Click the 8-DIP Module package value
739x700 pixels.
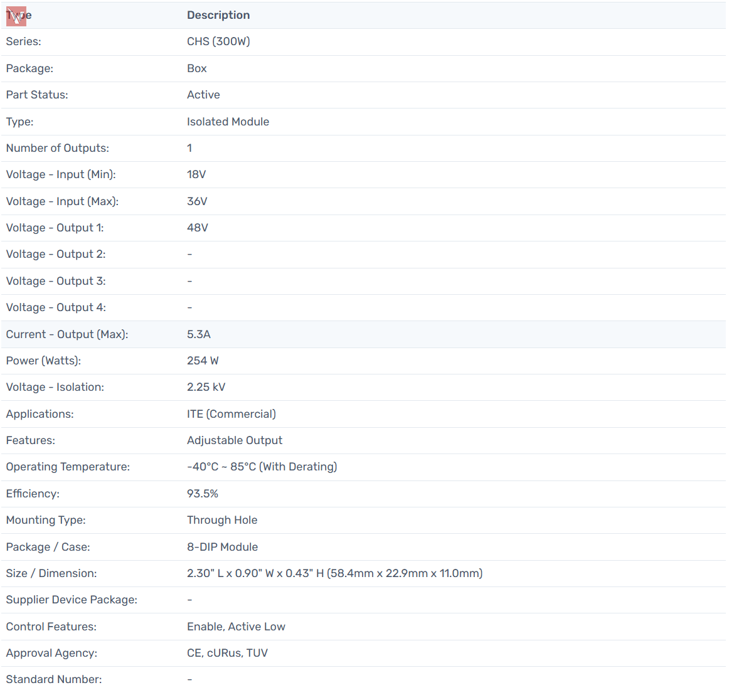(x=222, y=547)
